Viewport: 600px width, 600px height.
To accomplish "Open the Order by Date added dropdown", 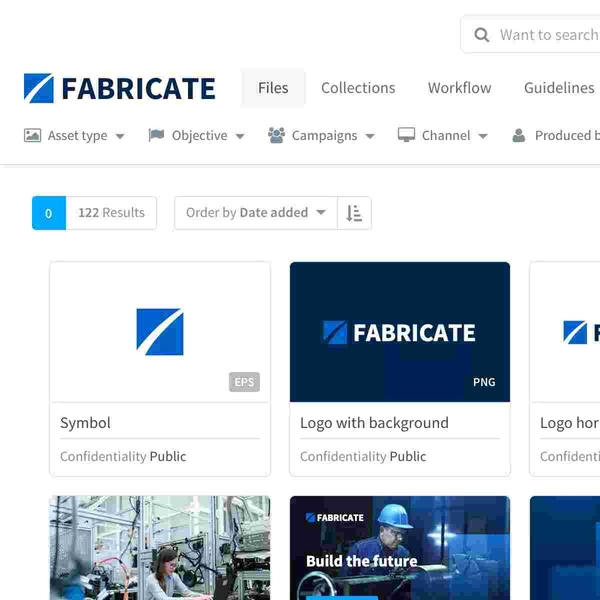I will tap(256, 213).
